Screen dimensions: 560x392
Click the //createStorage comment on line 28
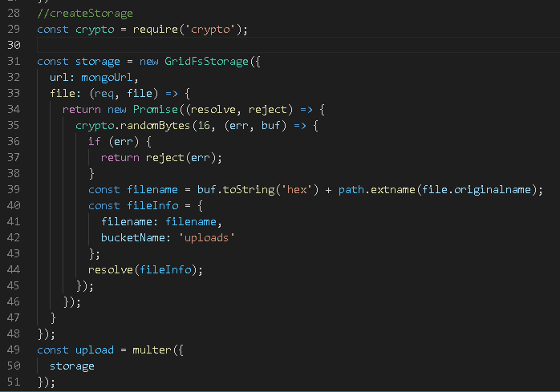tap(85, 13)
